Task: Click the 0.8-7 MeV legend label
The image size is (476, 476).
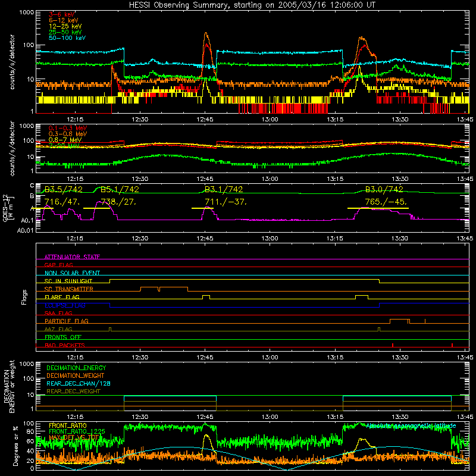Action: point(65,140)
